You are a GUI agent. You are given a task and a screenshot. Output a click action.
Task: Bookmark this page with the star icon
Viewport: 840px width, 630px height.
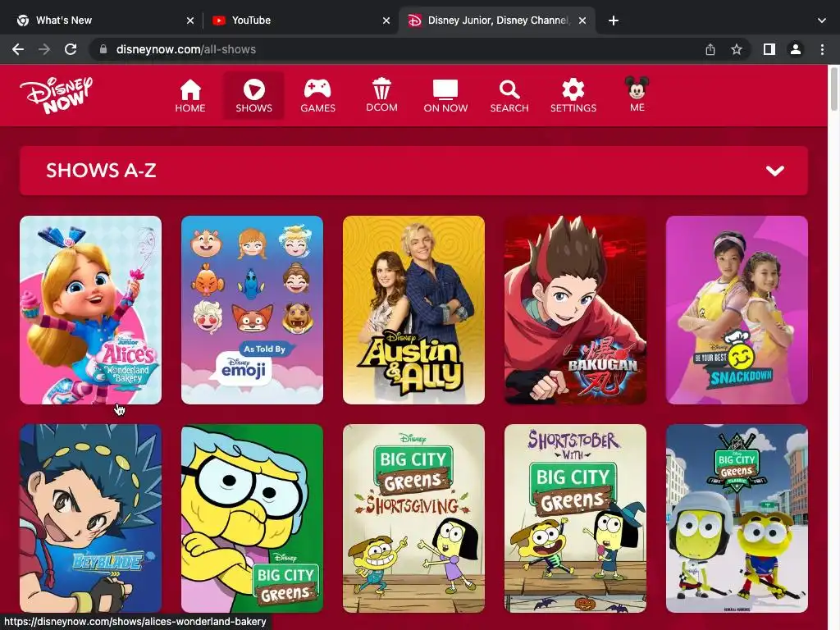click(x=737, y=49)
